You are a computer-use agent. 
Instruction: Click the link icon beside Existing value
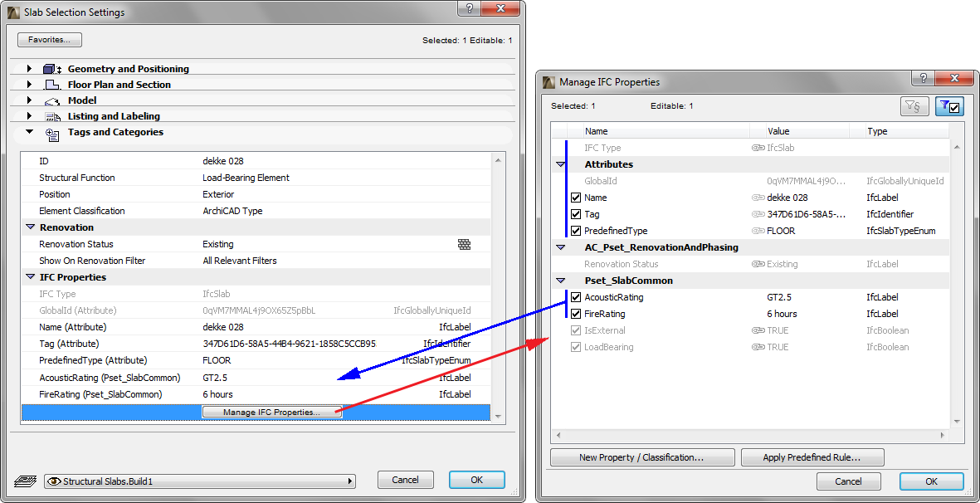click(758, 264)
